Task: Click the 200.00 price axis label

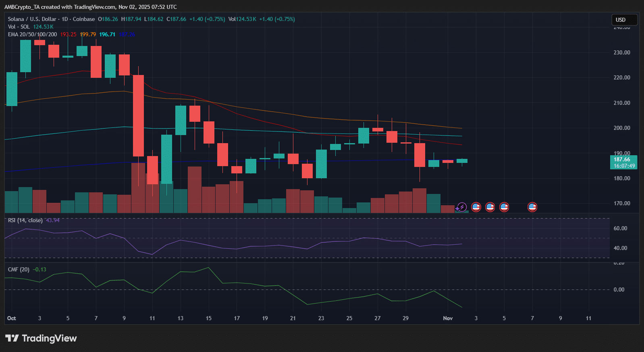Action: click(621, 128)
